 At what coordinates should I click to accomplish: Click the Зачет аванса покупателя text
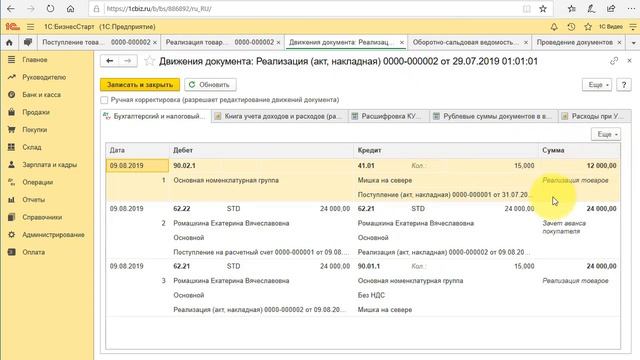[x=564, y=227]
